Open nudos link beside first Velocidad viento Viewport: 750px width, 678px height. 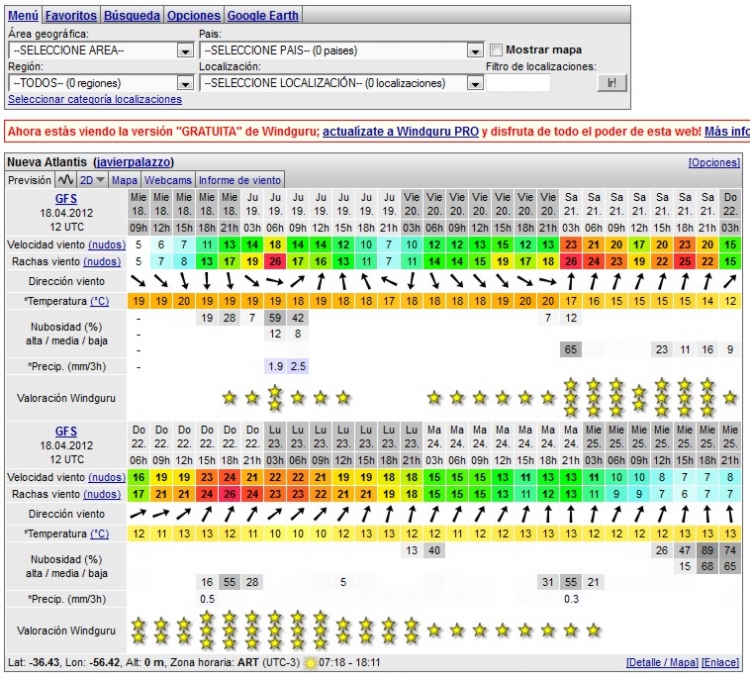(x=107, y=245)
